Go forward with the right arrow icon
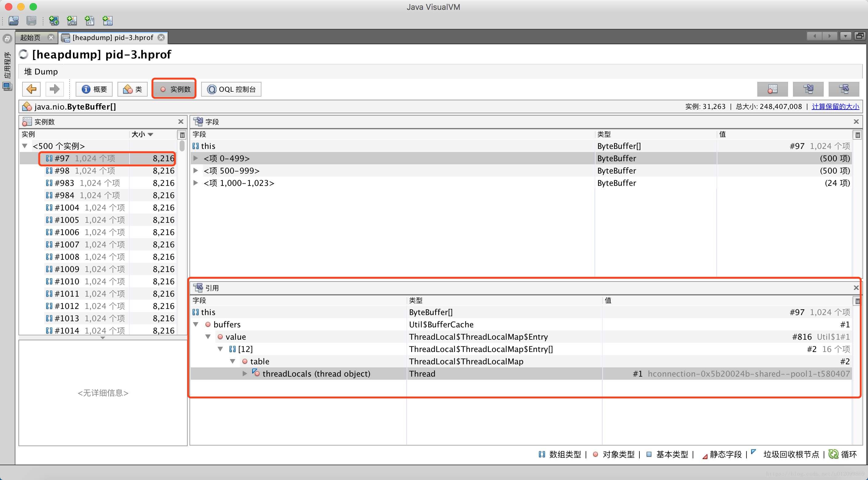This screenshot has width=868, height=480. coord(54,89)
